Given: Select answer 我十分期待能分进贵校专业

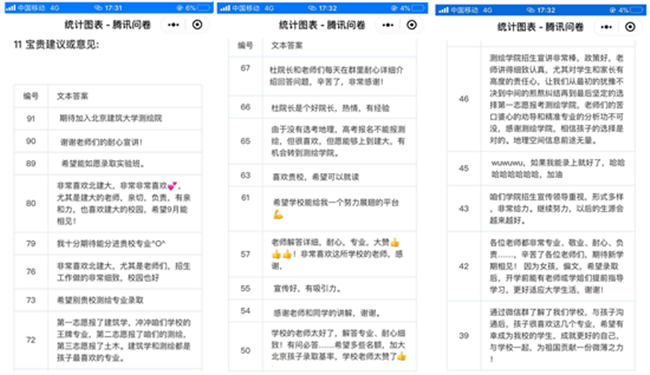Looking at the screenshot, I should [x=111, y=244].
